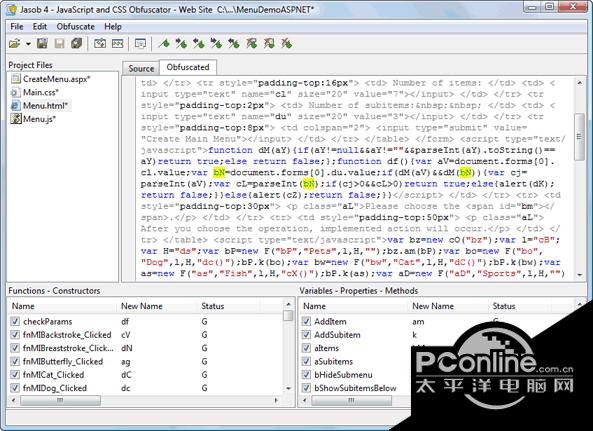
Task: Select Main.css in Project Files
Action: click(x=40, y=92)
